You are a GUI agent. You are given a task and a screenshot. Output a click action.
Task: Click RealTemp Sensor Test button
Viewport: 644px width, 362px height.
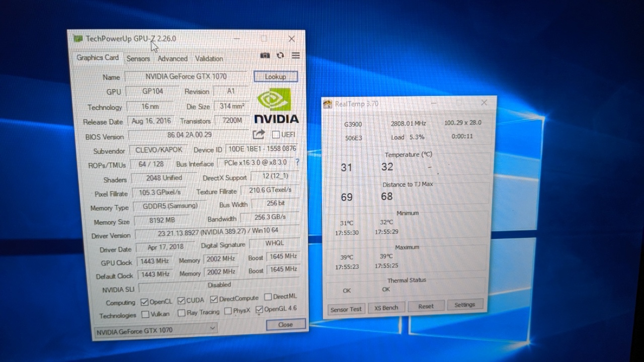346,309
